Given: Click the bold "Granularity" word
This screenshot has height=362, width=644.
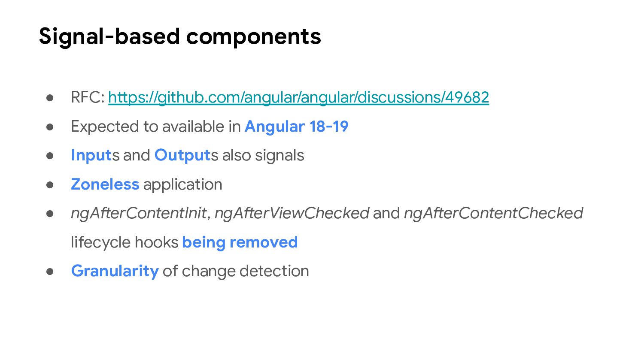Looking at the screenshot, I should (x=115, y=271).
